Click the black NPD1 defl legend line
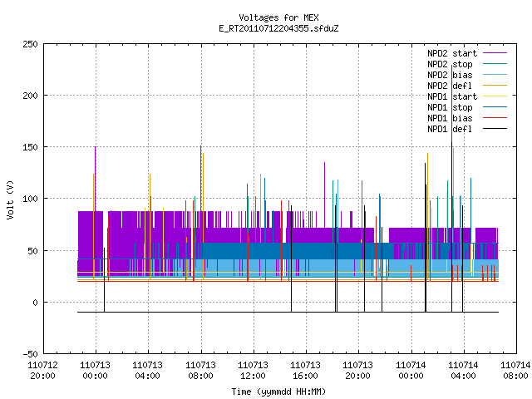 (495, 129)
